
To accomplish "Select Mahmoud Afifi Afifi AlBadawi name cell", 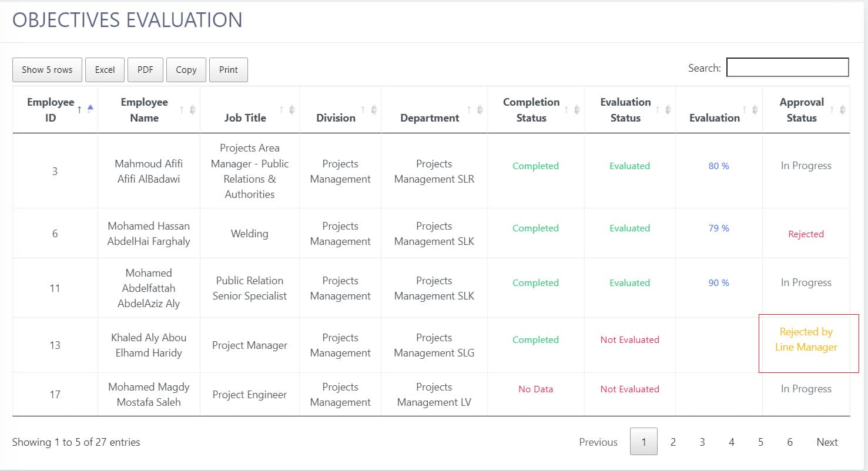I will pos(149,171).
